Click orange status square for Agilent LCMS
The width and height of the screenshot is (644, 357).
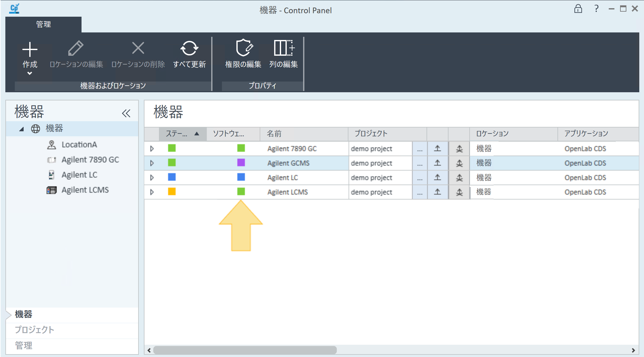[x=172, y=191]
